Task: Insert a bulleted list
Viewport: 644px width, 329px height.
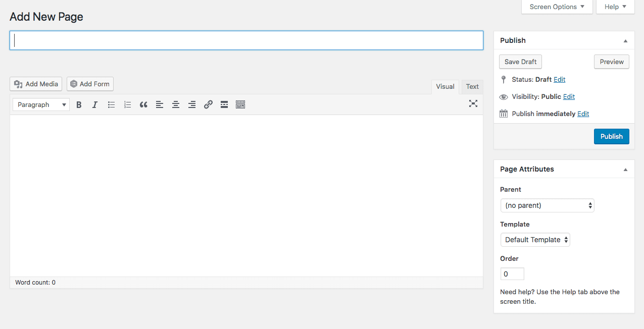Action: (111, 104)
